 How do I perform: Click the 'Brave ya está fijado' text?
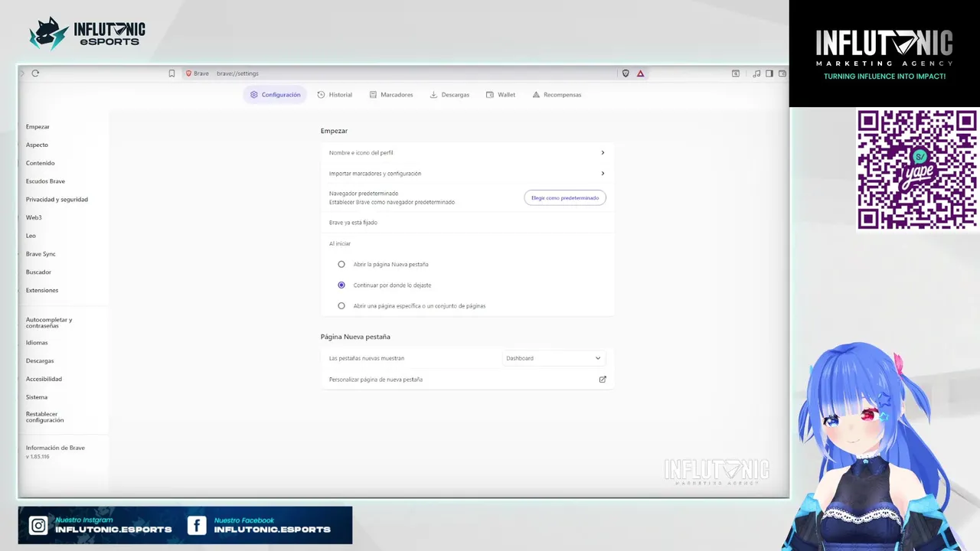[353, 223]
